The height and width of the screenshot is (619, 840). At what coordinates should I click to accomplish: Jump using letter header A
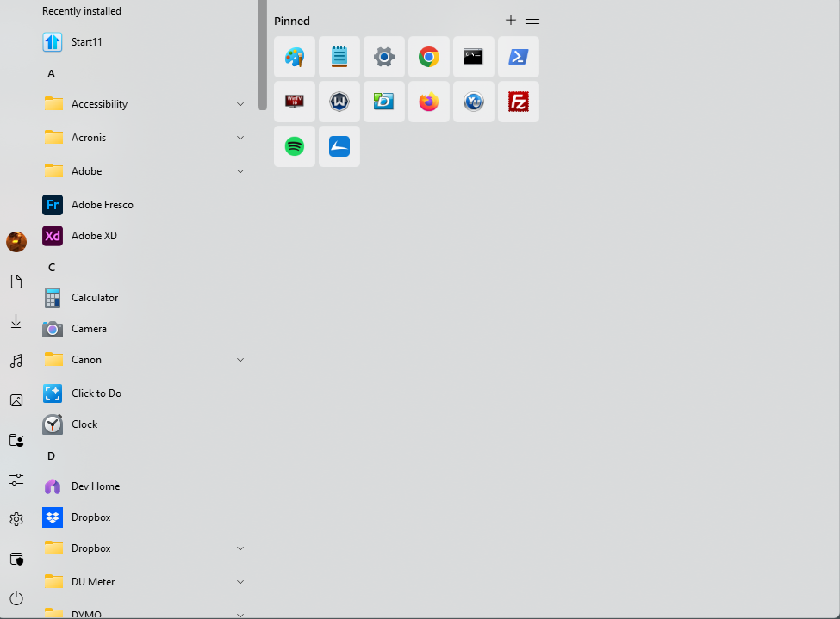pyautogui.click(x=51, y=74)
